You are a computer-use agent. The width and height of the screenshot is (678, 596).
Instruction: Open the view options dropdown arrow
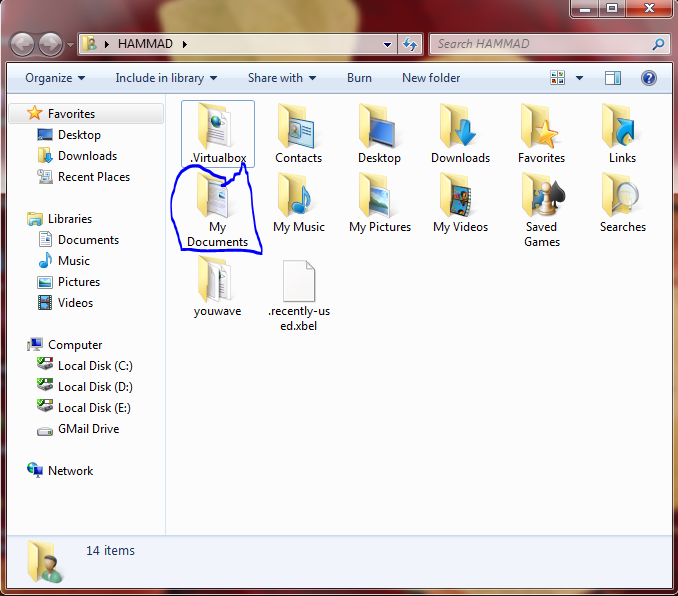(x=579, y=78)
